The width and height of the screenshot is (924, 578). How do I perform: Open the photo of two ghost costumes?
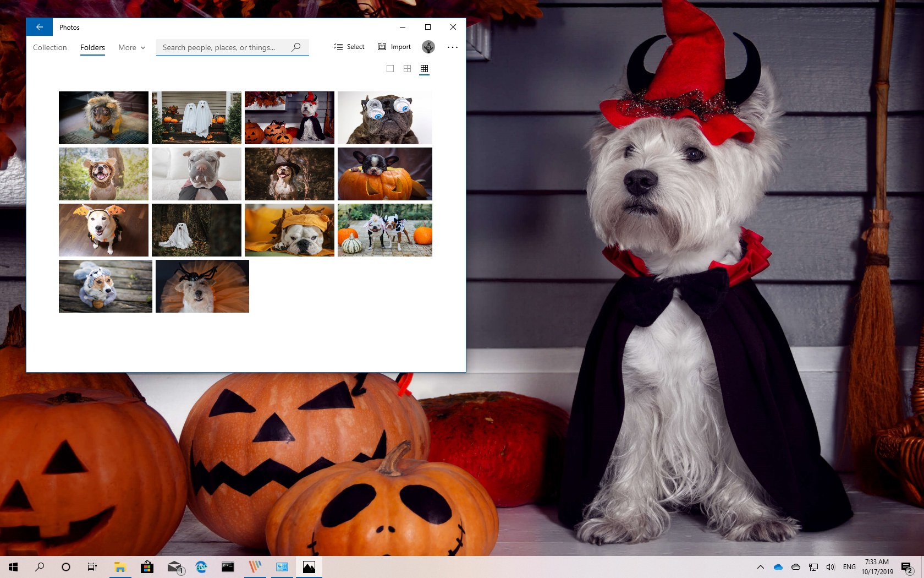[x=196, y=117]
